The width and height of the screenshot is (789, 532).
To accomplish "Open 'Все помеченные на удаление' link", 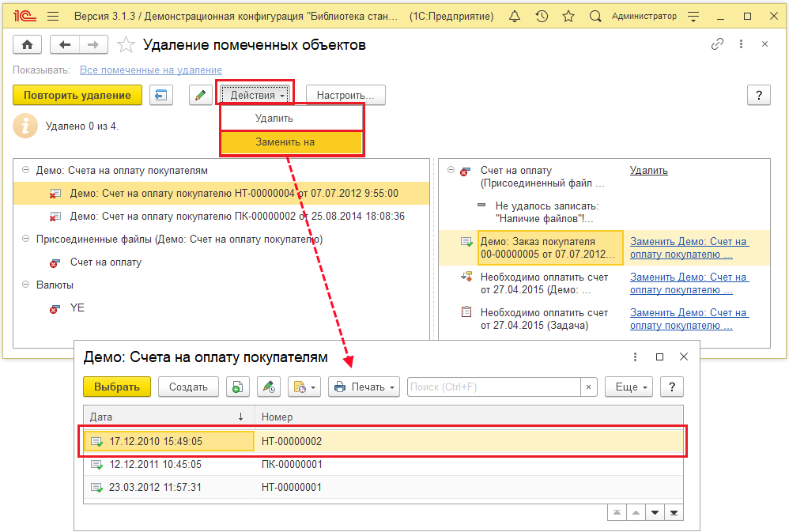I will 151,70.
